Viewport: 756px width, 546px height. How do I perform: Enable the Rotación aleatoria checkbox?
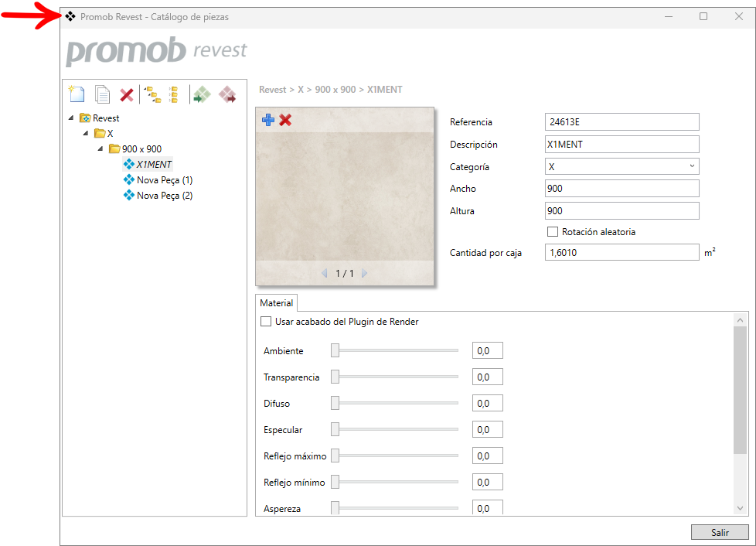tap(553, 231)
